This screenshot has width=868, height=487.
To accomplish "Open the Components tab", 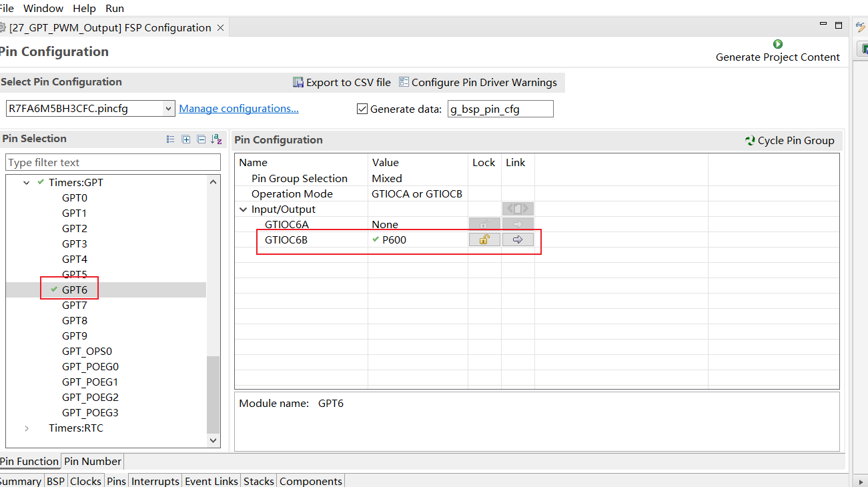I will pos(311,481).
